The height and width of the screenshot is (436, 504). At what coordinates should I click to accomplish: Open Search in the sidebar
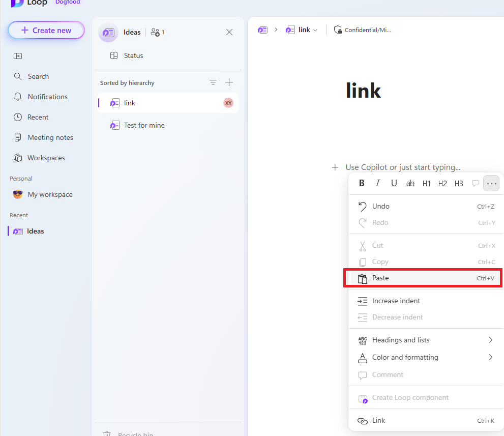coord(32,76)
